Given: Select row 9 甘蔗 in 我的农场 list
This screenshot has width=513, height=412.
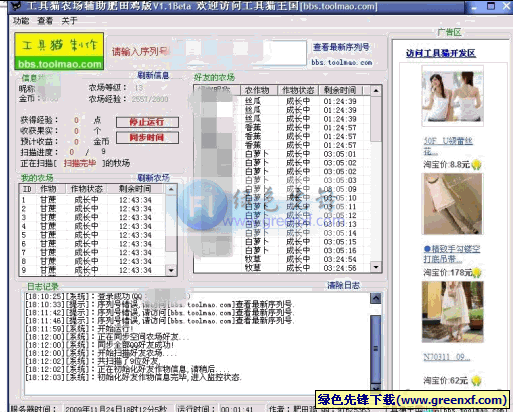Looking at the screenshot, I should 92,270.
